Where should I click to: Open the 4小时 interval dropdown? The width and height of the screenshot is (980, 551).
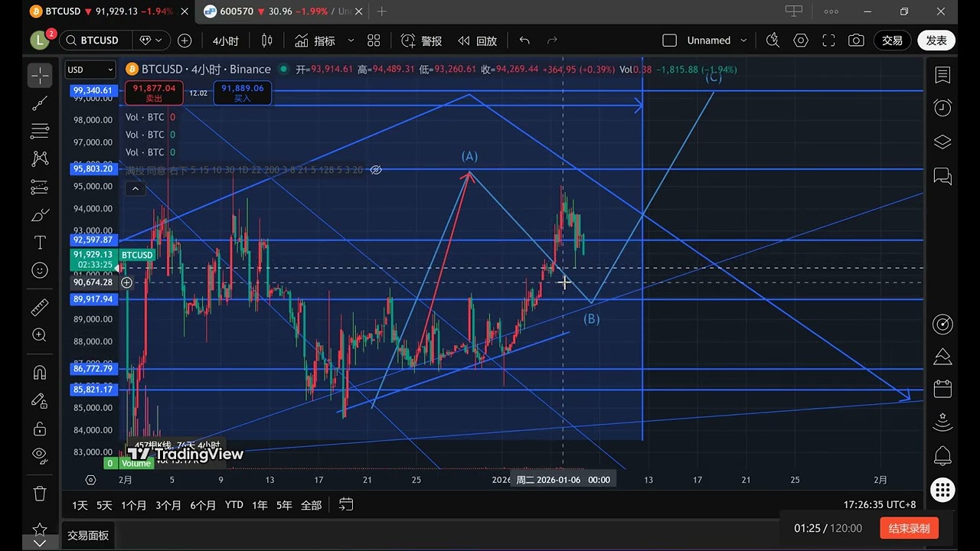225,41
